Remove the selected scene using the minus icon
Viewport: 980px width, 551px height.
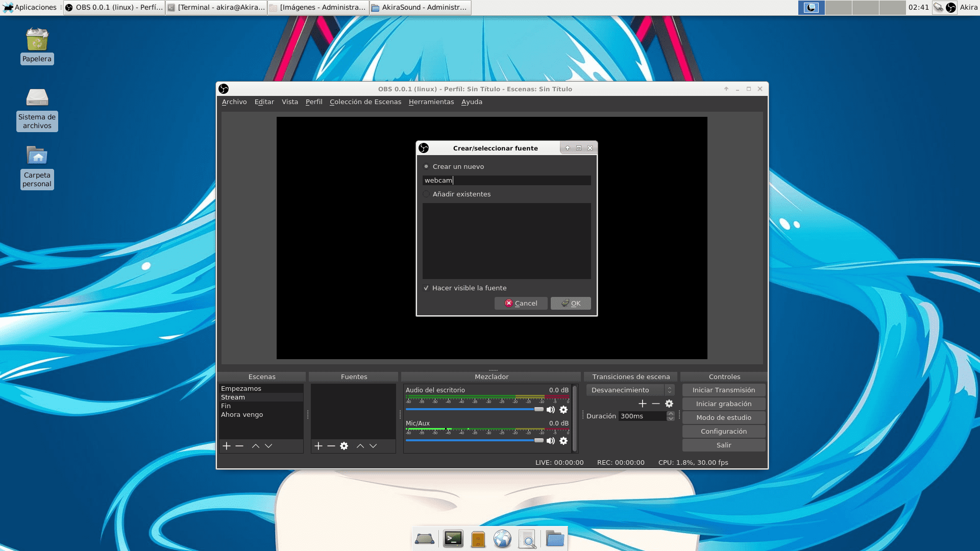(239, 446)
